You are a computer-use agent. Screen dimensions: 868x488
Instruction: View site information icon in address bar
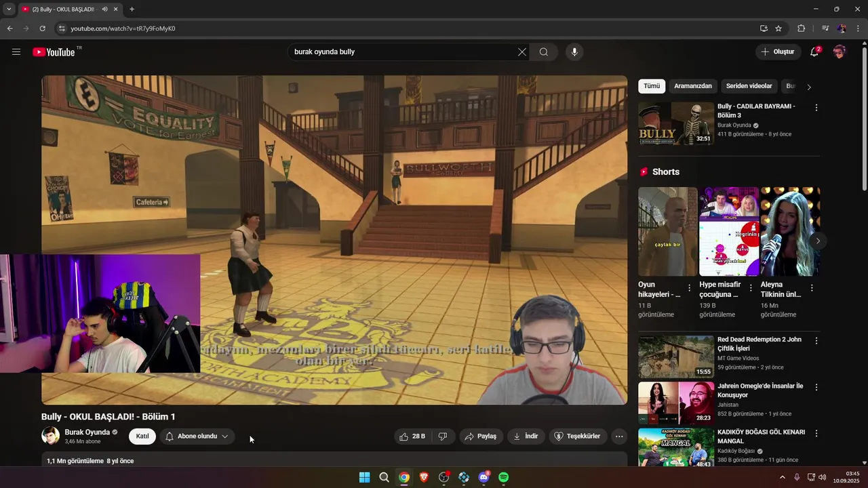61,28
